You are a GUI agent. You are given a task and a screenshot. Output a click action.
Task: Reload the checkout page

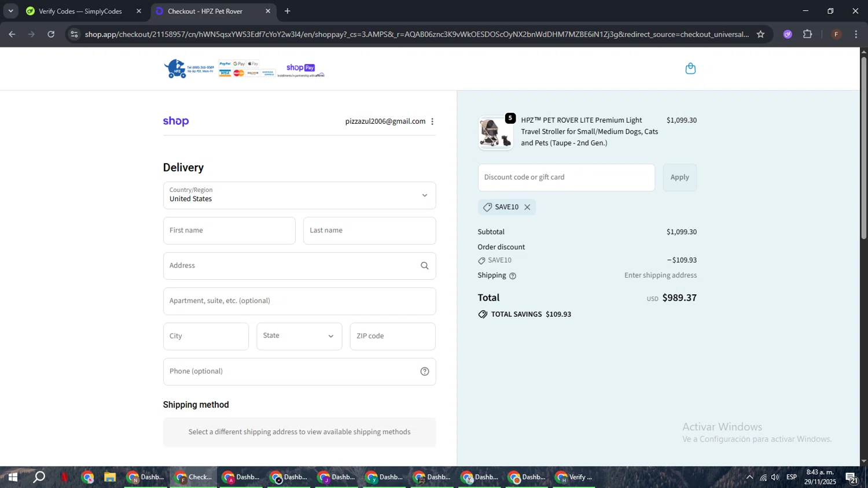coord(51,34)
